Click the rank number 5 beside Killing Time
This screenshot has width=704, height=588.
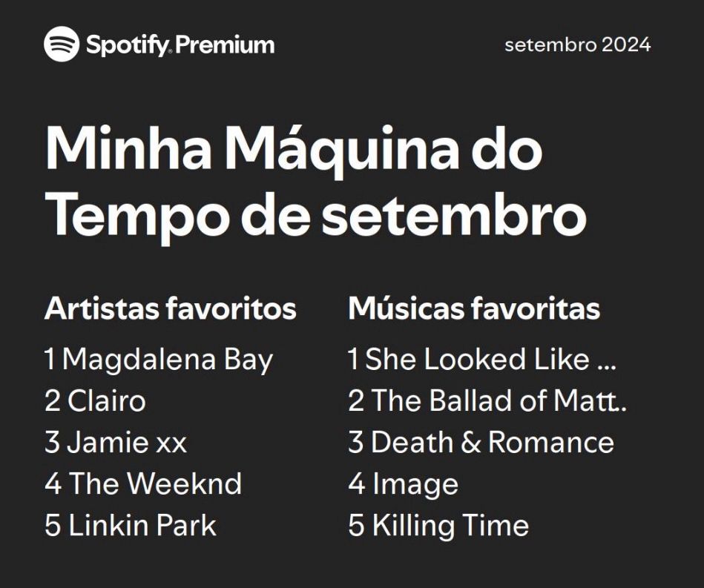pyautogui.click(x=356, y=525)
